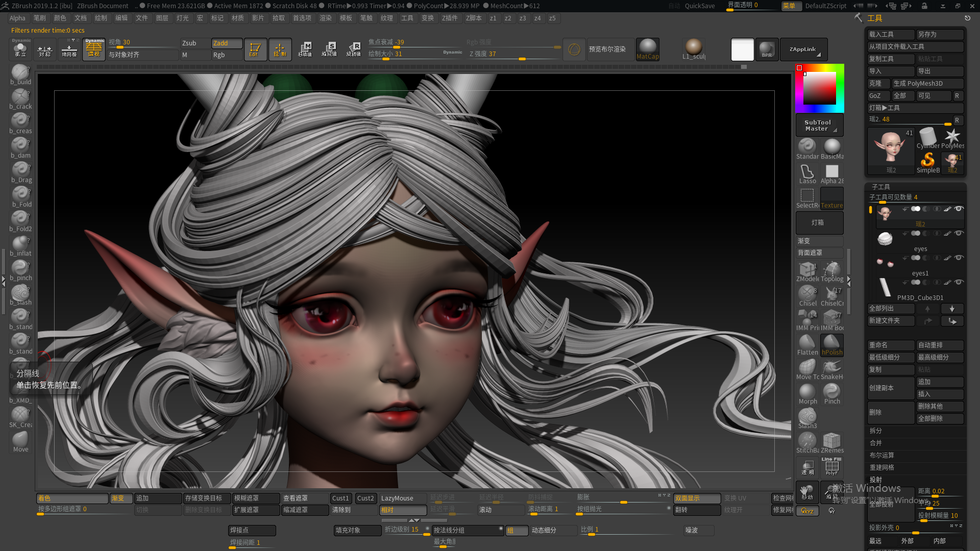Select the StitchBasic brush
980x551 pixels.
click(807, 443)
